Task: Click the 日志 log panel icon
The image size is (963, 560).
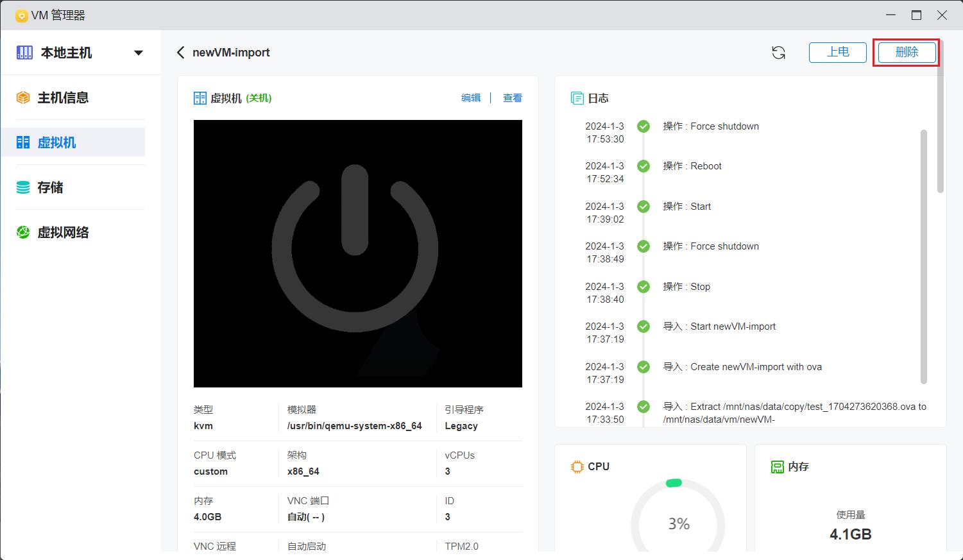Action: [577, 98]
